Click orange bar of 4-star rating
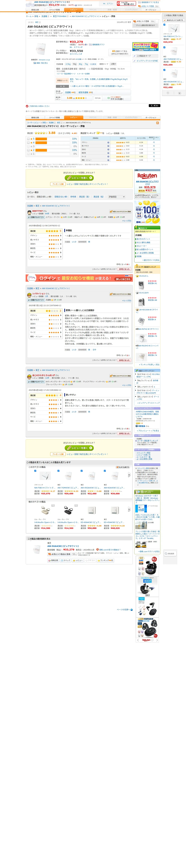Viewport: 186px width, 868px height. pos(41,142)
